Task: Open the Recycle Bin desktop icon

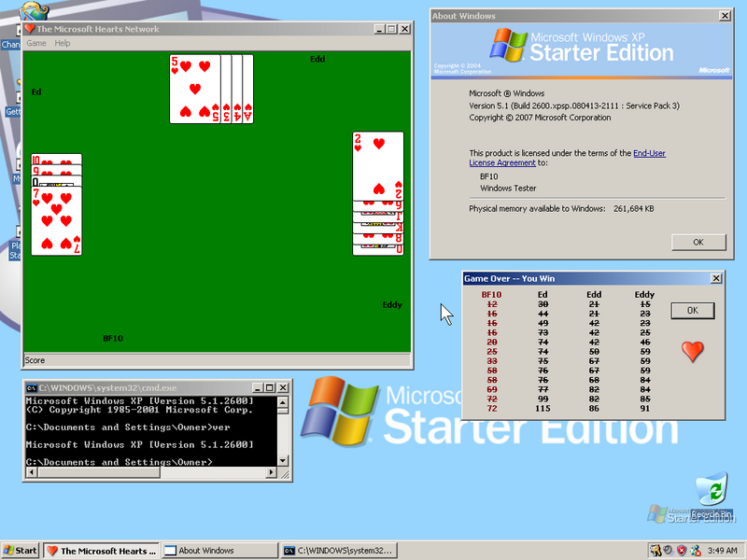Action: pyautogui.click(x=712, y=495)
